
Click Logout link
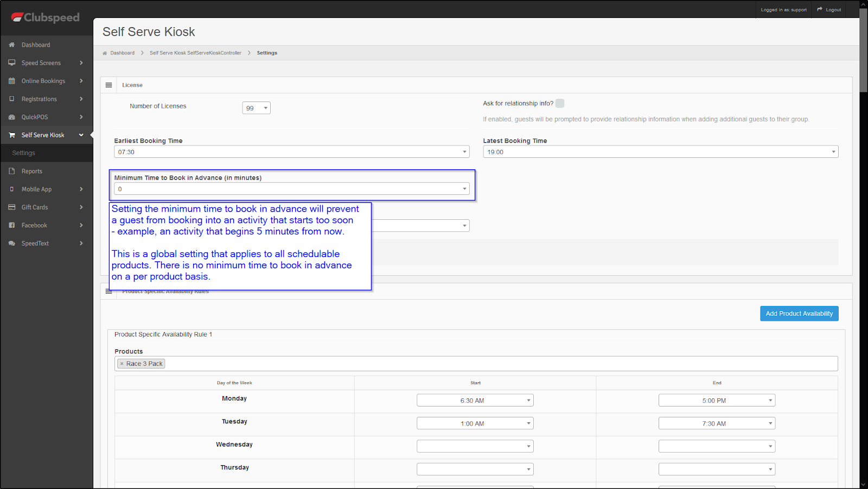829,10
